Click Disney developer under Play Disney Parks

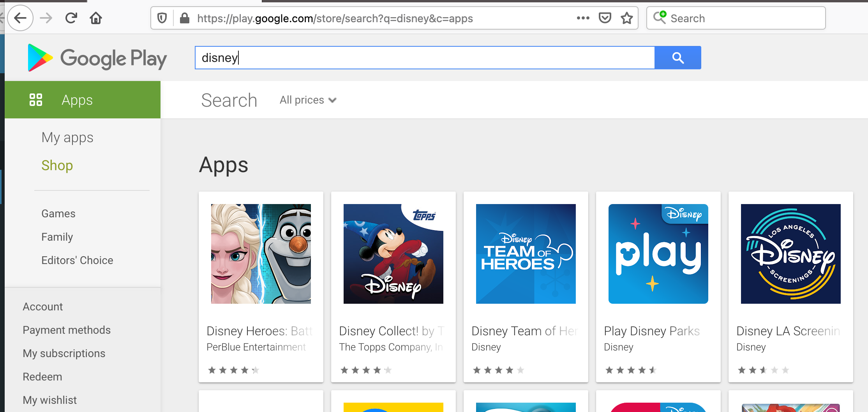click(619, 347)
